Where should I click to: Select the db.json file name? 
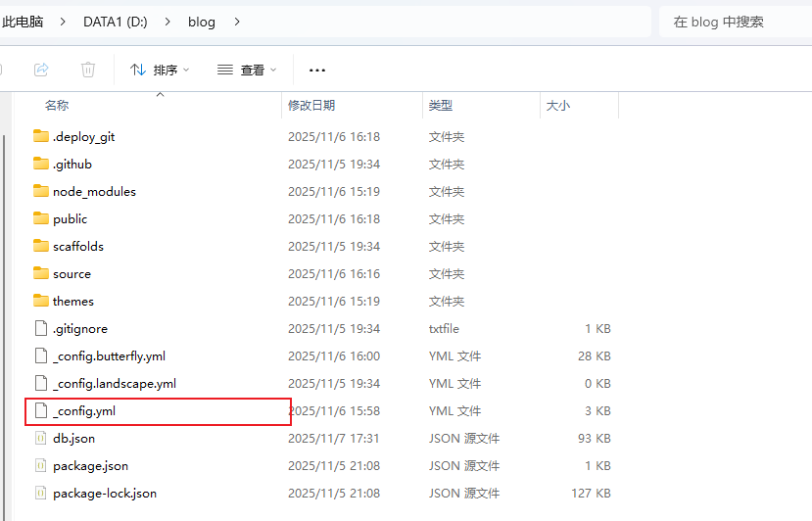coord(74,439)
